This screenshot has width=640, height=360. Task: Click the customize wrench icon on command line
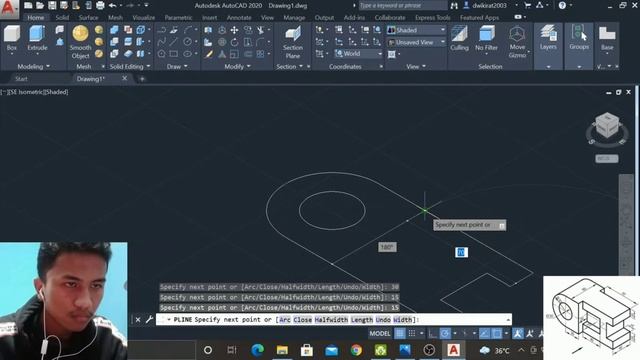149,320
